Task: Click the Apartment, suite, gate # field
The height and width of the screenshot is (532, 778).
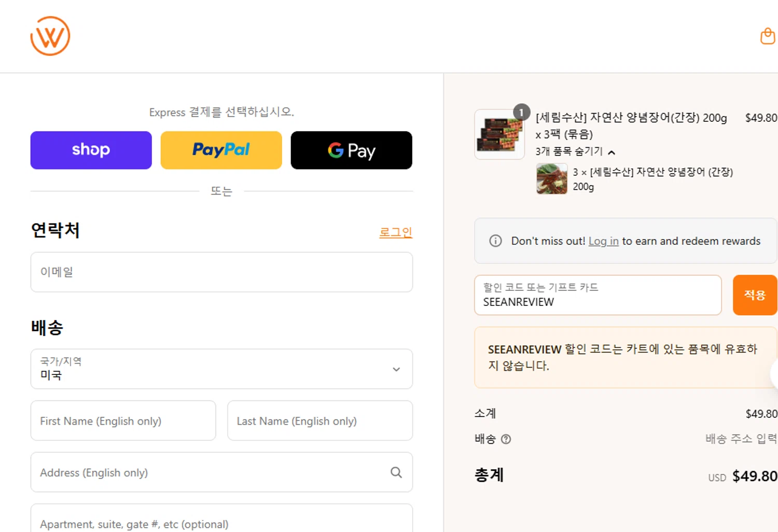Action: click(221, 518)
